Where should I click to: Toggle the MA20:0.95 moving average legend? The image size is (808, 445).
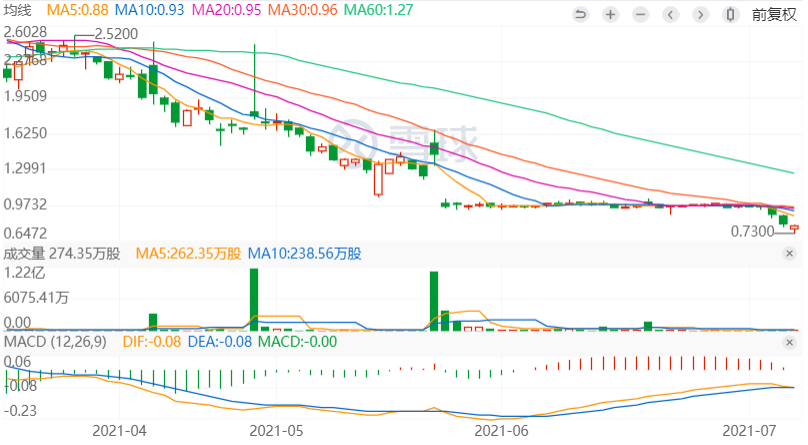point(227,10)
